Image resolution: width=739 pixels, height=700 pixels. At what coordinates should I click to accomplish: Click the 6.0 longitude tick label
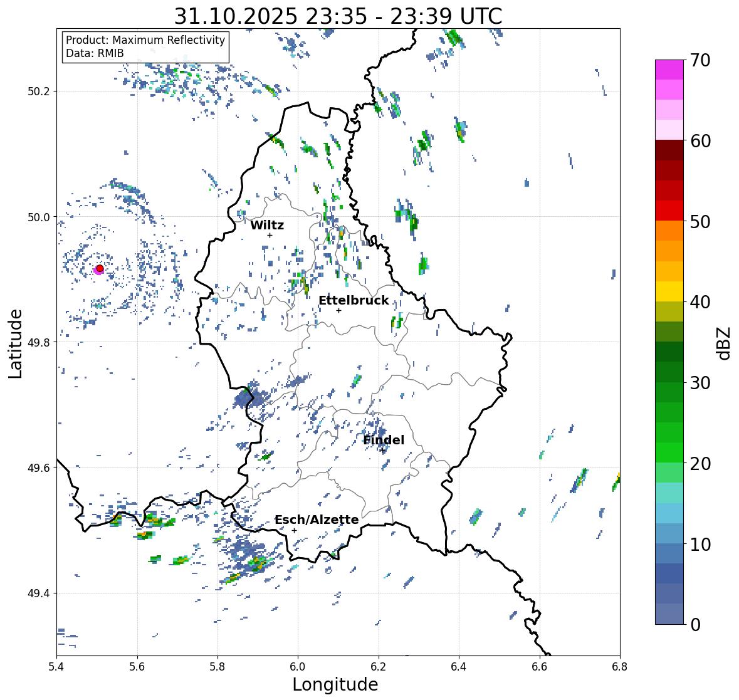tap(298, 667)
